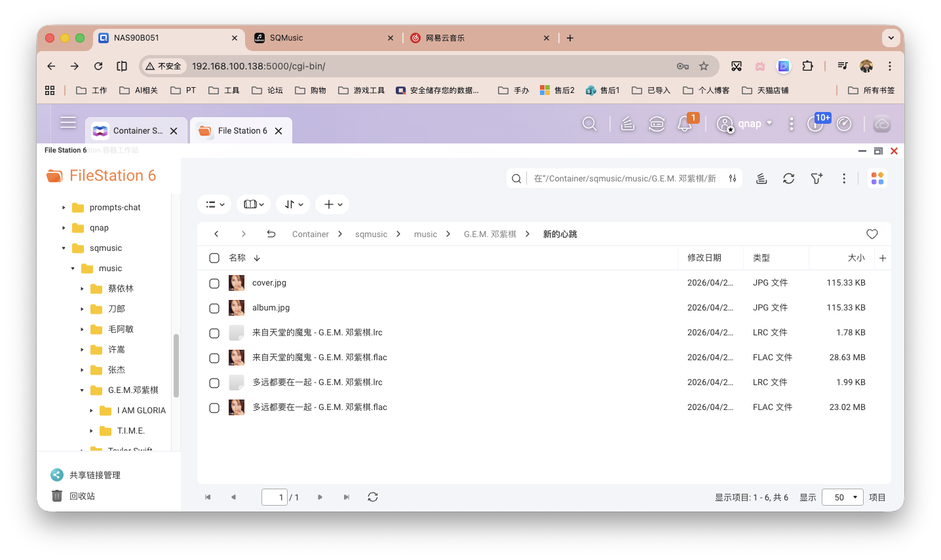Click the dashboard gauge icon in top bar
Viewport: 941px width, 560px height.
[844, 124]
